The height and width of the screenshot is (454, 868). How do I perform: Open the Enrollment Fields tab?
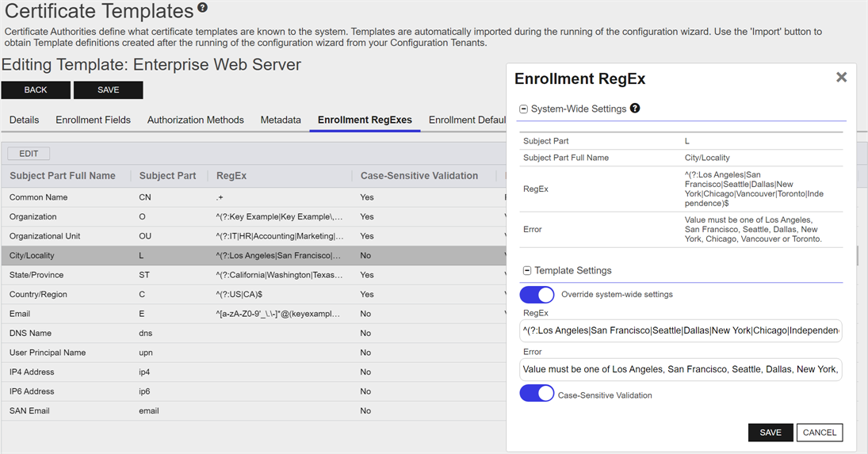point(93,120)
